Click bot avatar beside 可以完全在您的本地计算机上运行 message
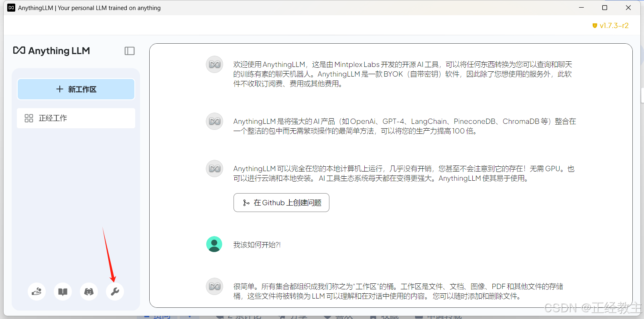This screenshot has width=644, height=319. click(215, 168)
